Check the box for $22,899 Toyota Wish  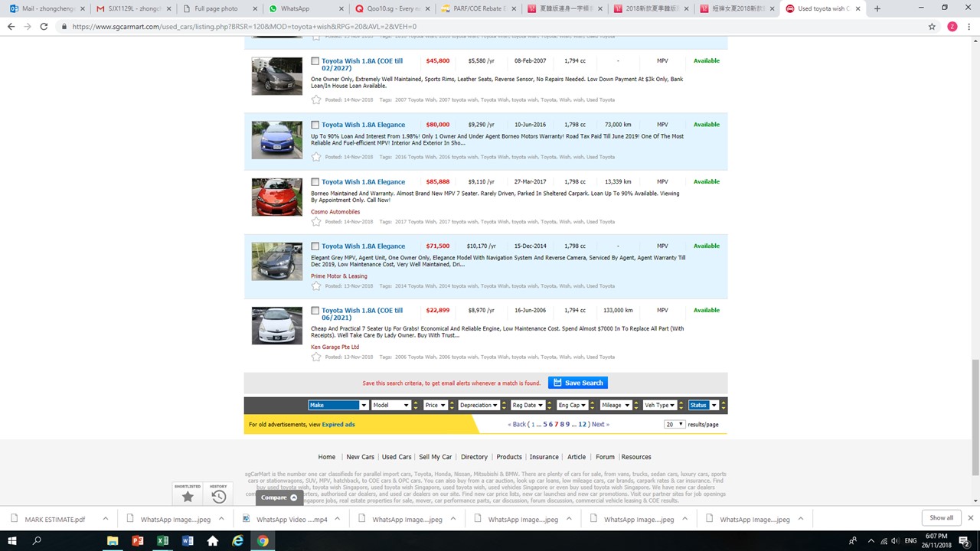click(x=315, y=311)
